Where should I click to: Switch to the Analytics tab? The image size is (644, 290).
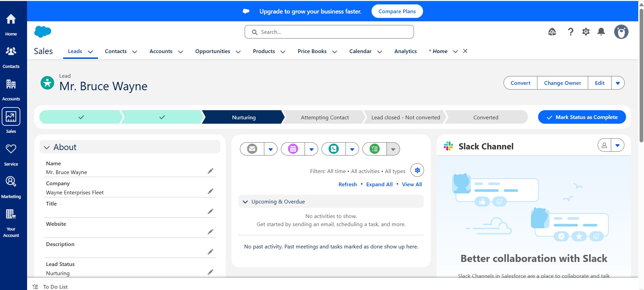coord(405,51)
